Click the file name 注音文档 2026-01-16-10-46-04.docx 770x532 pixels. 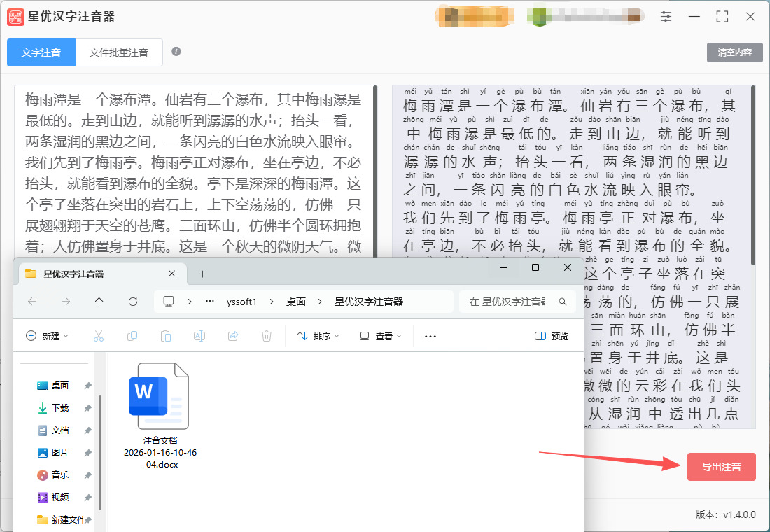pyautogui.click(x=160, y=452)
